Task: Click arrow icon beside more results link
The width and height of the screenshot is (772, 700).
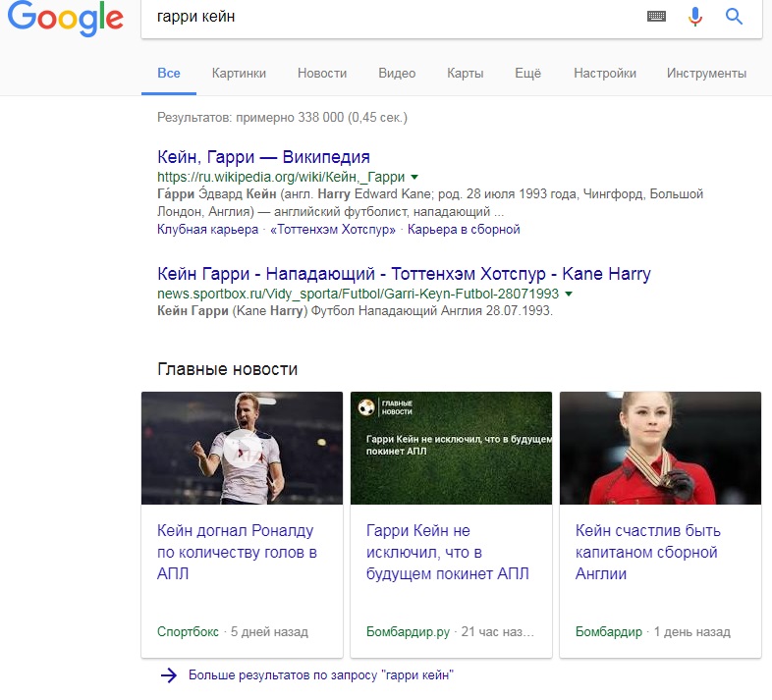Action: [x=168, y=674]
